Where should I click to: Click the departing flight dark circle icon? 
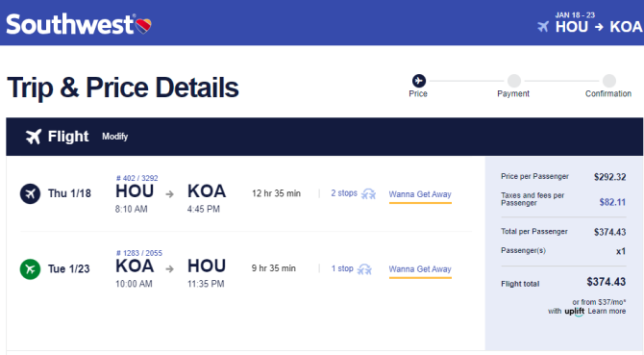(30, 193)
